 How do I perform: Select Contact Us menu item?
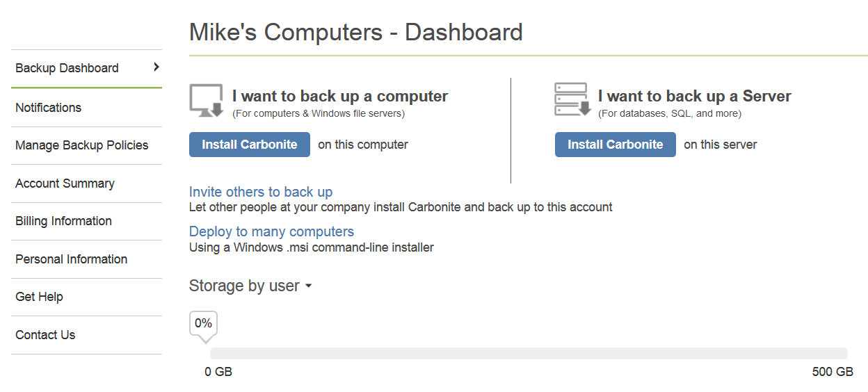[45, 335]
